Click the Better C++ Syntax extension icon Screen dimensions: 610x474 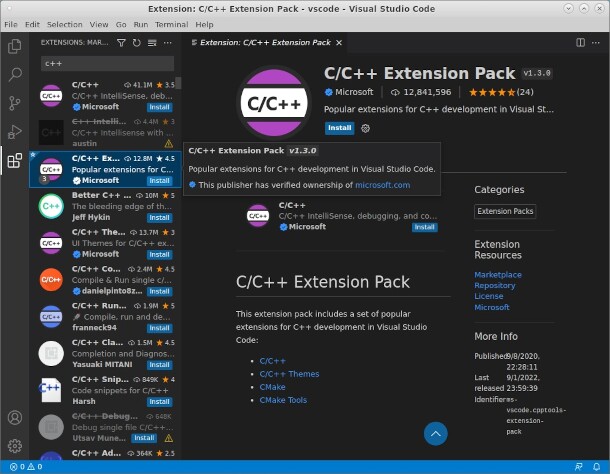click(x=51, y=206)
